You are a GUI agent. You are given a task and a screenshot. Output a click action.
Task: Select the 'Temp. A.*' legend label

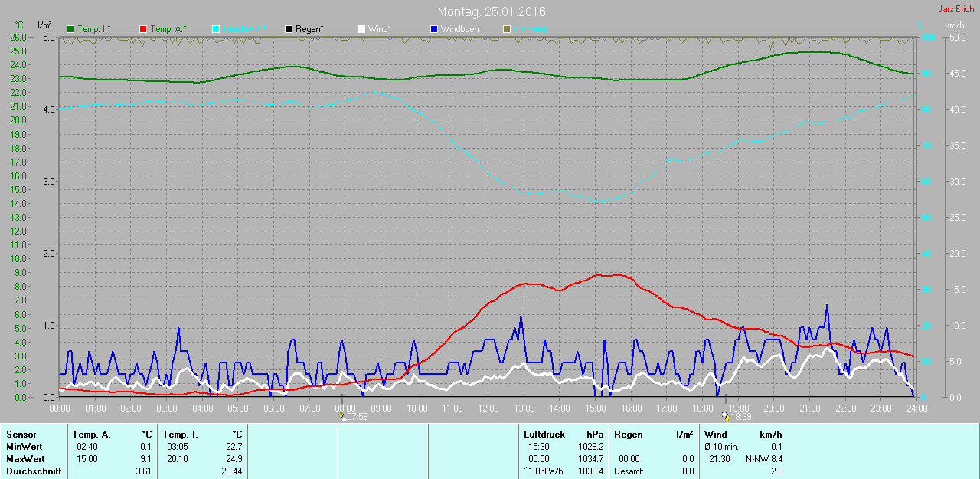(168, 29)
